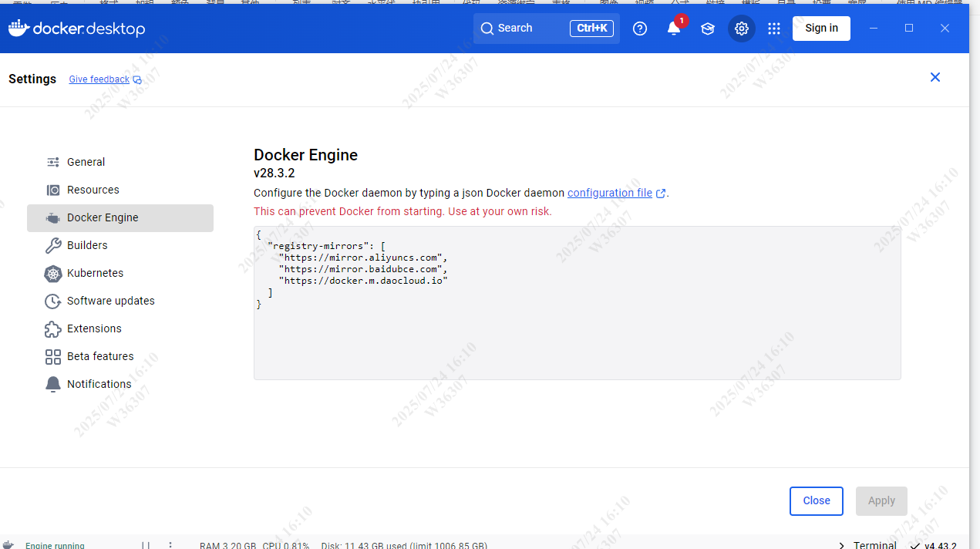Select the Extensions puzzle icon in the sidebar
The image size is (980, 549).
click(52, 328)
